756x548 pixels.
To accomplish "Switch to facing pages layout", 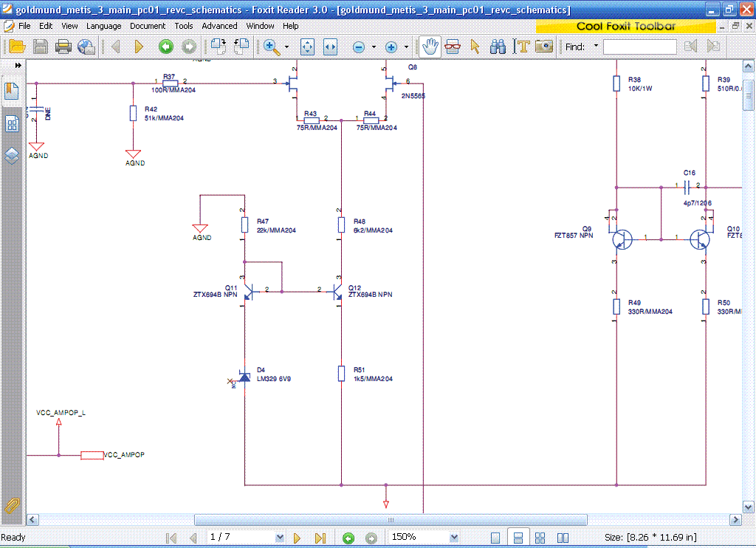I will tap(563, 538).
